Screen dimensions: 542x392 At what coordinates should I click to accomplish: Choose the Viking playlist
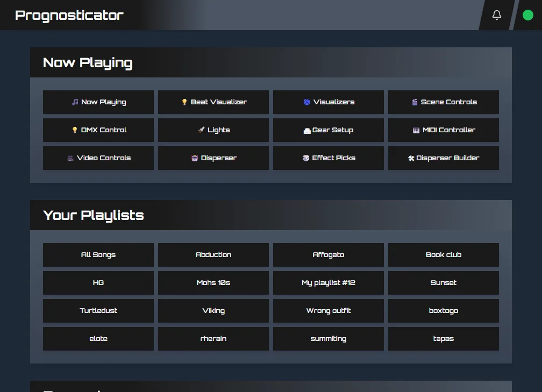(213, 311)
